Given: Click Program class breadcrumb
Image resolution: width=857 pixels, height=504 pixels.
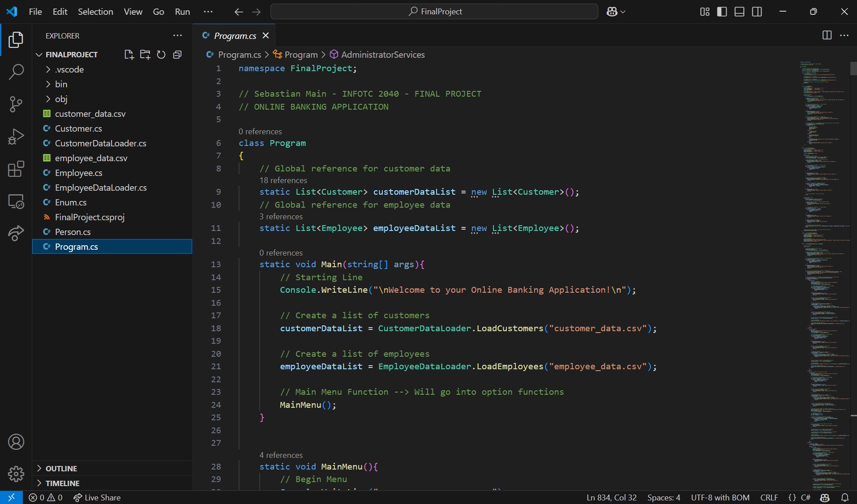Looking at the screenshot, I should click(x=296, y=55).
